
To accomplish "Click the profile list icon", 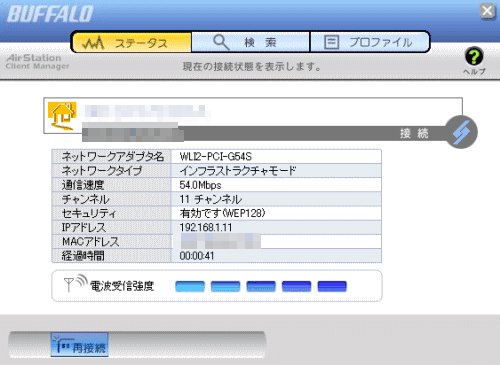I will (332, 42).
